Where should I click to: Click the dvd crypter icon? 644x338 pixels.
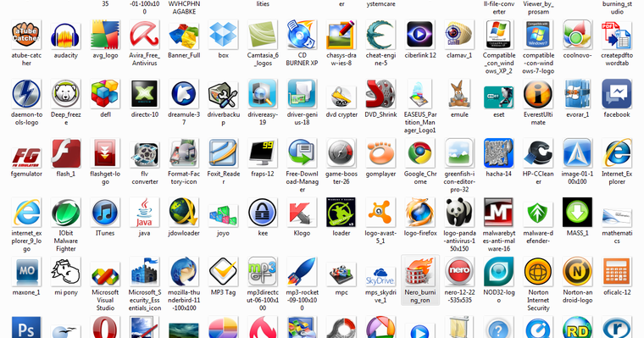point(341,97)
